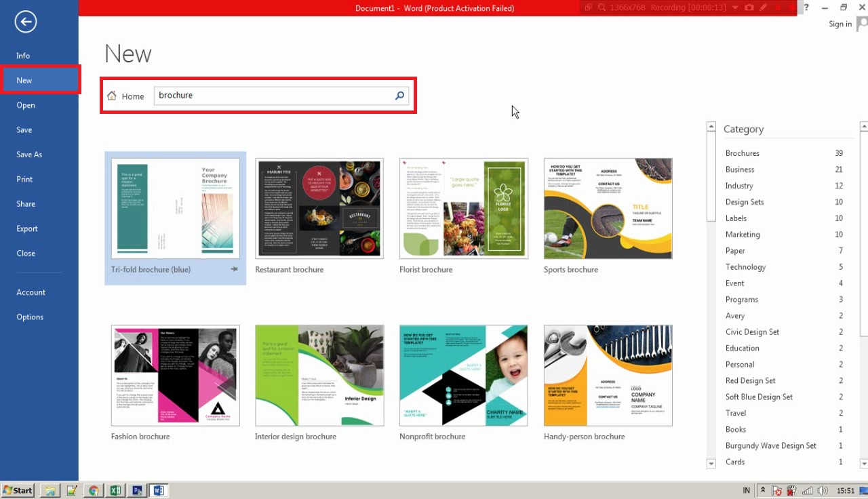Click the Word Help question mark icon
The height and width of the screenshot is (499, 868).
click(806, 7)
